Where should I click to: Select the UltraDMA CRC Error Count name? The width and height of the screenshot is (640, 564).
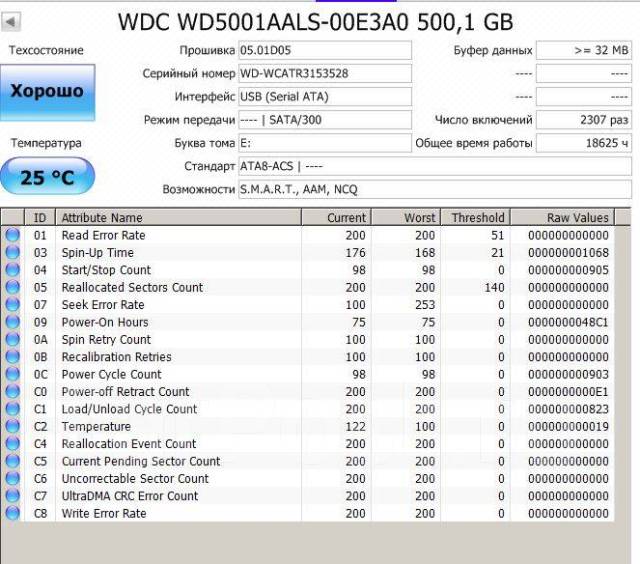tap(130, 496)
